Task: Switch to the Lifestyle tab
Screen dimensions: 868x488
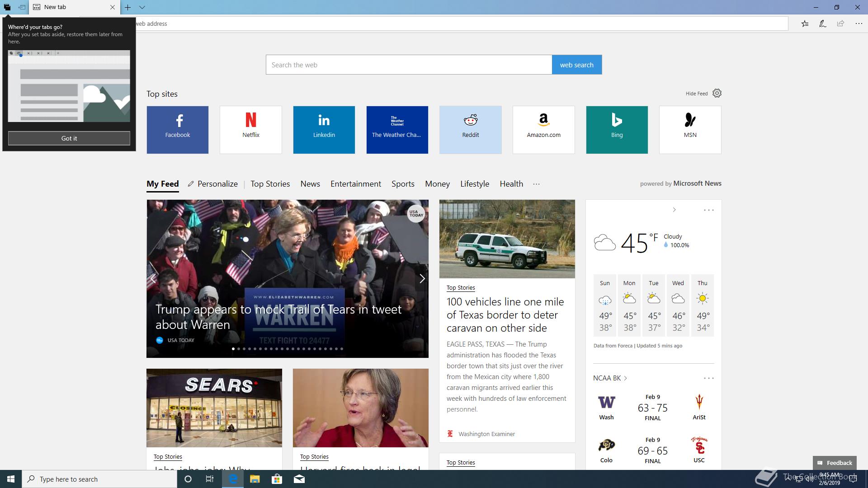Action: (475, 184)
